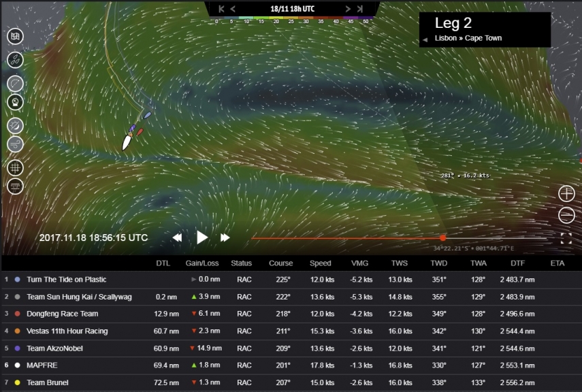
Task: Click the boats fleet icon in sidebar
Action: pos(15,60)
